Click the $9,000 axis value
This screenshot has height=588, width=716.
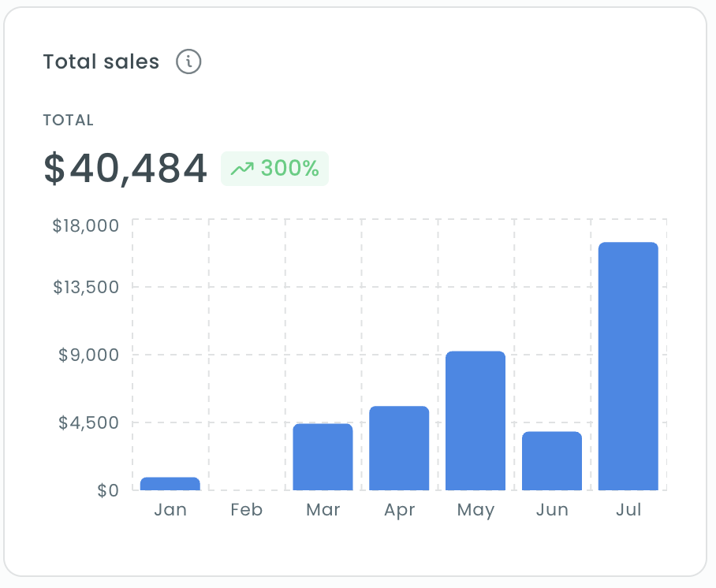(x=88, y=355)
